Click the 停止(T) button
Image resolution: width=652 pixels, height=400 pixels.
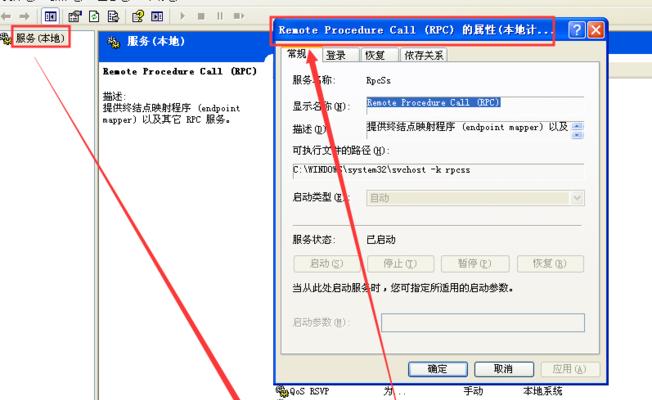click(x=401, y=264)
